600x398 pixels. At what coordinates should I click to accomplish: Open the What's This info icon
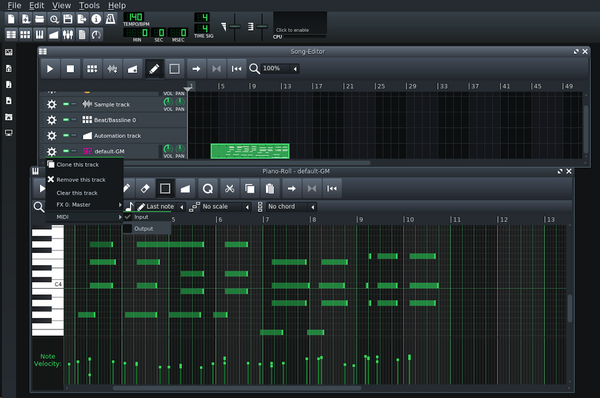click(96, 19)
